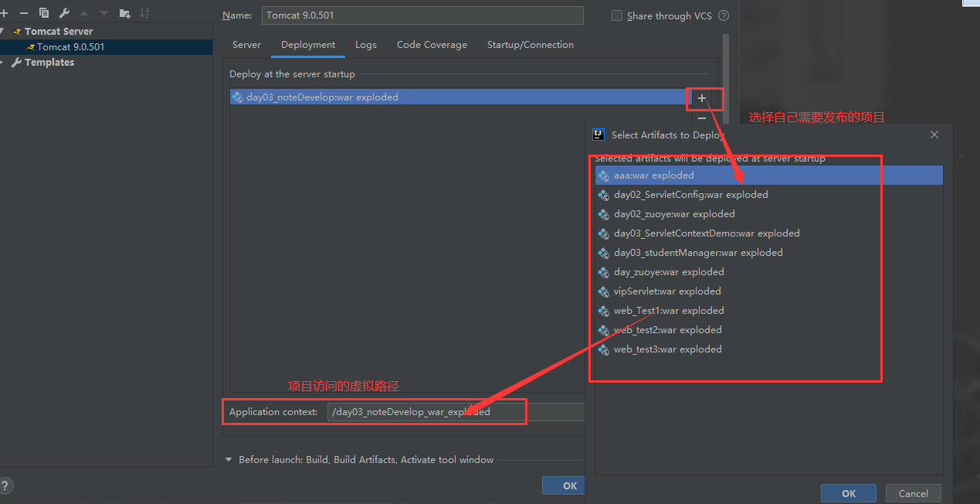Click Cancel in the Select Artifacts dialog
This screenshot has height=504, width=980.
coord(914,493)
